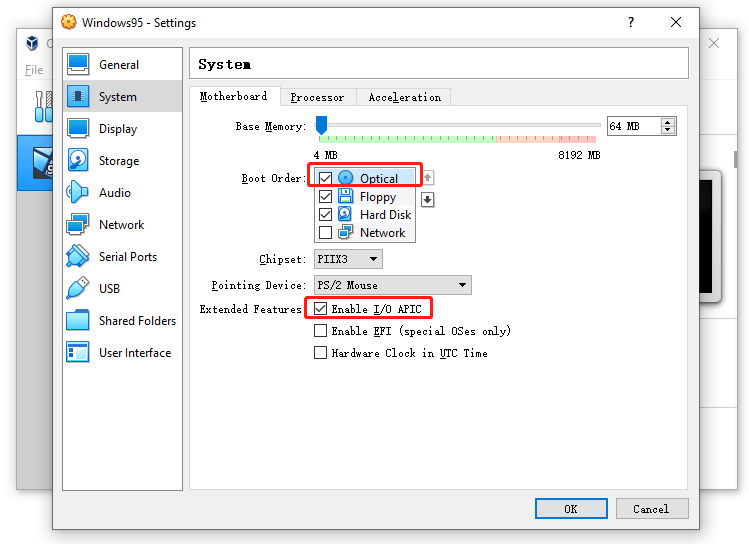Enable Hardware Clock in UTC Time

(x=321, y=353)
